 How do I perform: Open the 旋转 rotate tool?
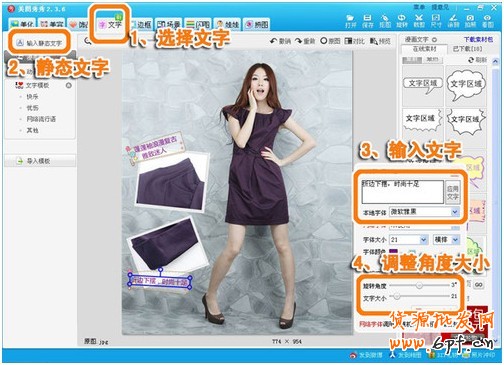pos(402,21)
